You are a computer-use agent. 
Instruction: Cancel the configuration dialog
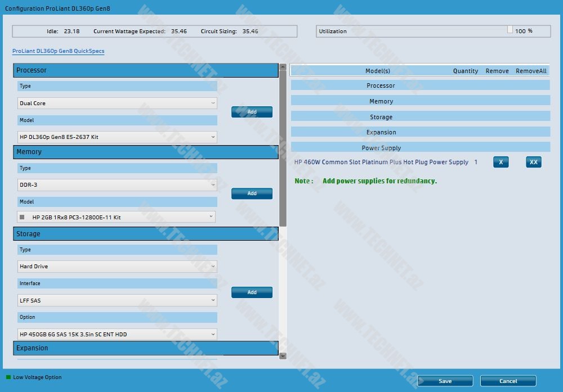pyautogui.click(x=508, y=381)
